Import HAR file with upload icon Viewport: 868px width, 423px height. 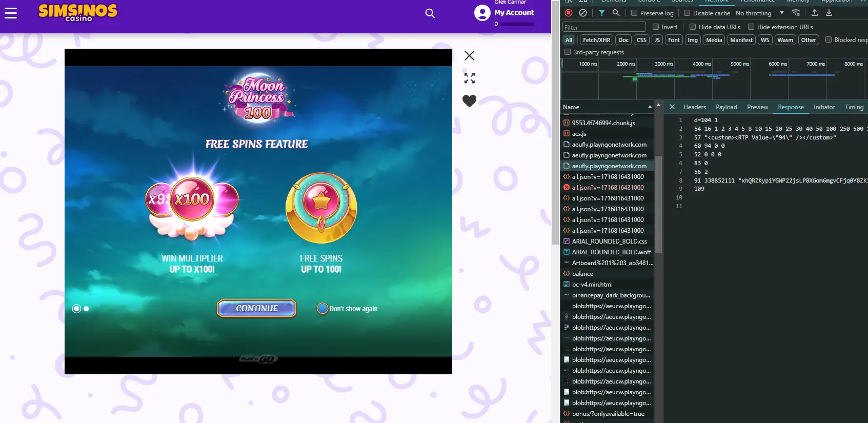[815, 13]
